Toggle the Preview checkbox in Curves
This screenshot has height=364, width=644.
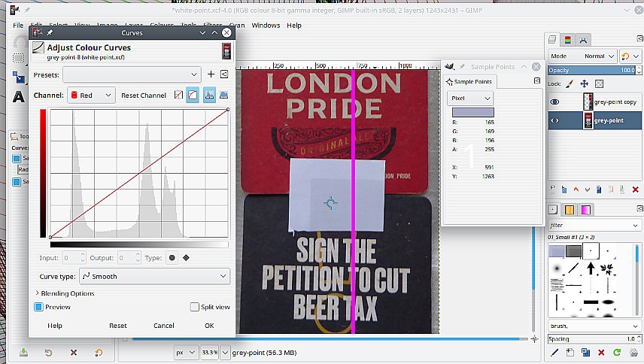(x=38, y=307)
